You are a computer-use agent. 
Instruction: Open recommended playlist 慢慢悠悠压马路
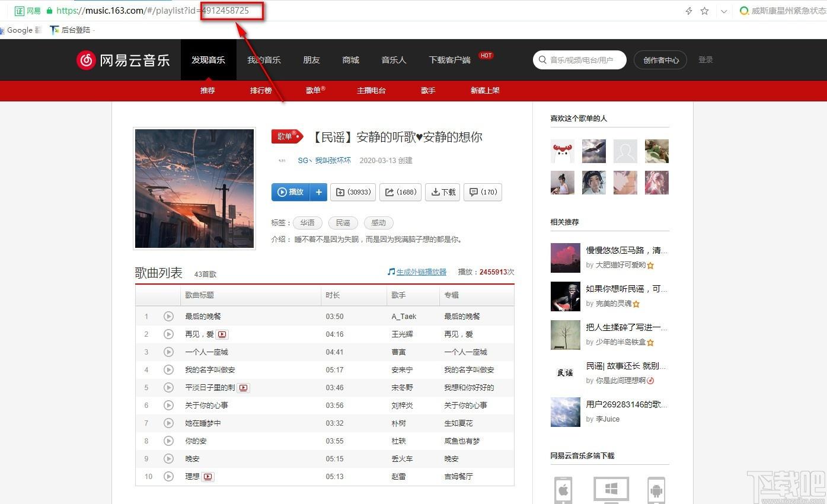click(x=627, y=250)
